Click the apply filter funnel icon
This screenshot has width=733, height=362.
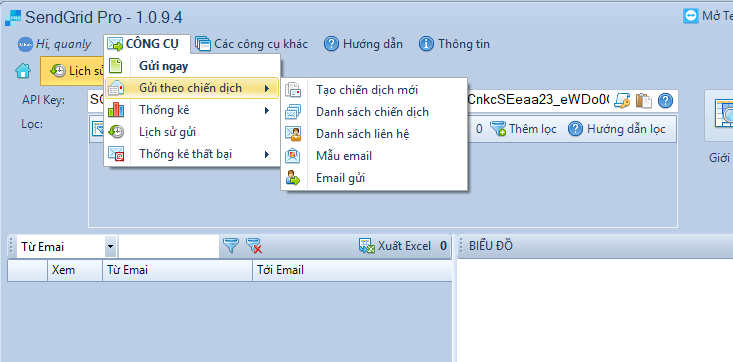click(x=230, y=246)
